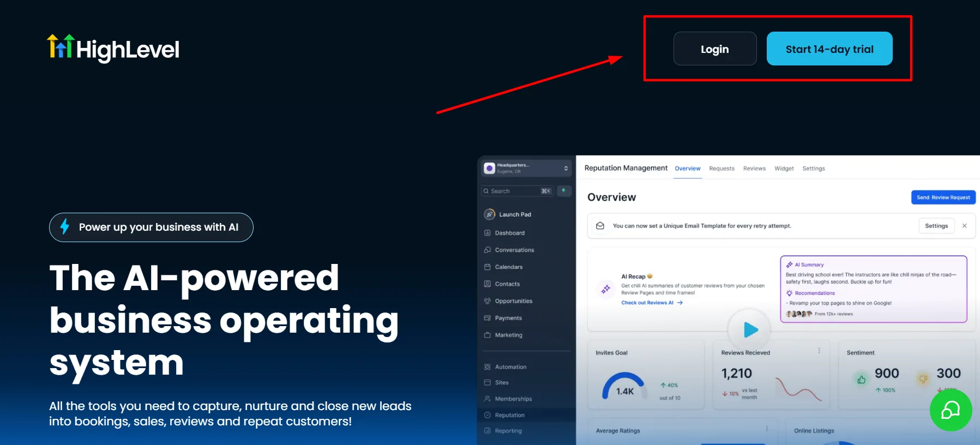Dismiss the email template notice

964,226
